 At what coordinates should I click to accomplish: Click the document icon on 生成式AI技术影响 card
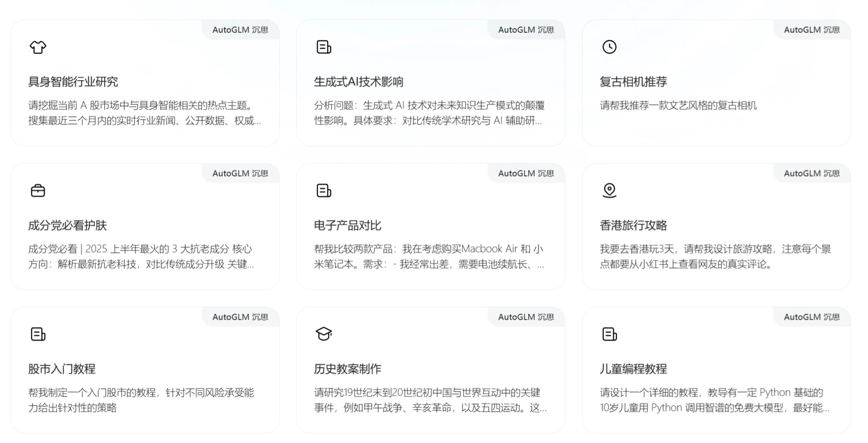pyautogui.click(x=324, y=47)
